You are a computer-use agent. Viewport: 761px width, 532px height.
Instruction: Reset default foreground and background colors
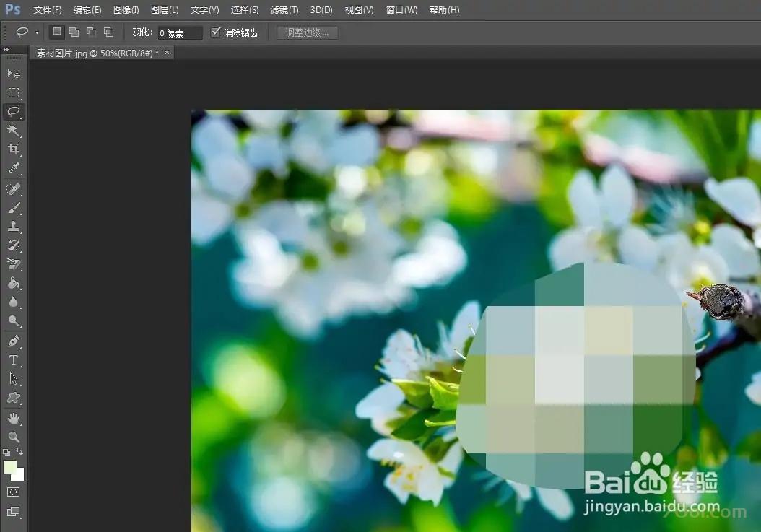(6, 453)
